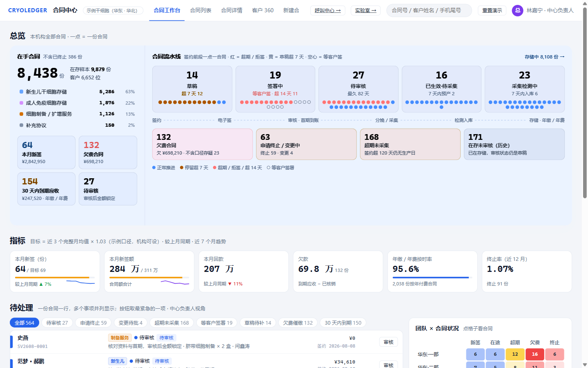Click 审核 button on 史燕's row
The height and width of the screenshot is (368, 588).
(389, 342)
